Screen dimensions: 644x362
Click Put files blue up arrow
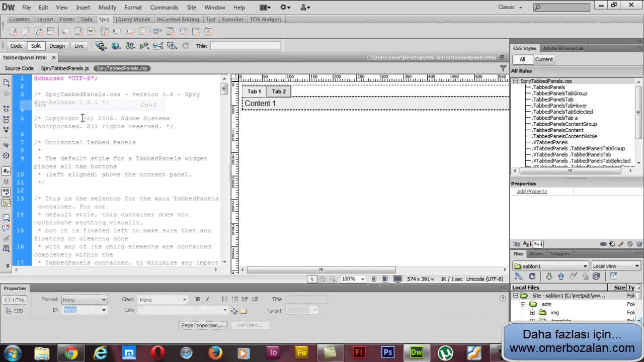tap(561, 277)
